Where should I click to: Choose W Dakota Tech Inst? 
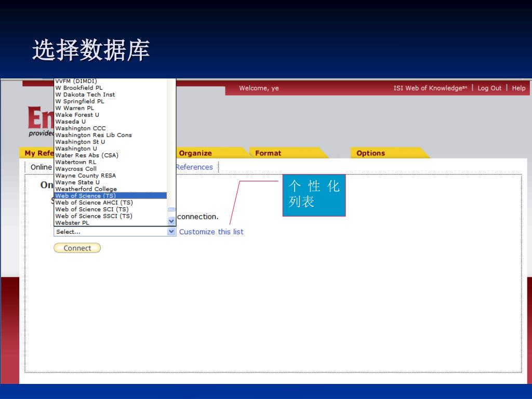111,95
